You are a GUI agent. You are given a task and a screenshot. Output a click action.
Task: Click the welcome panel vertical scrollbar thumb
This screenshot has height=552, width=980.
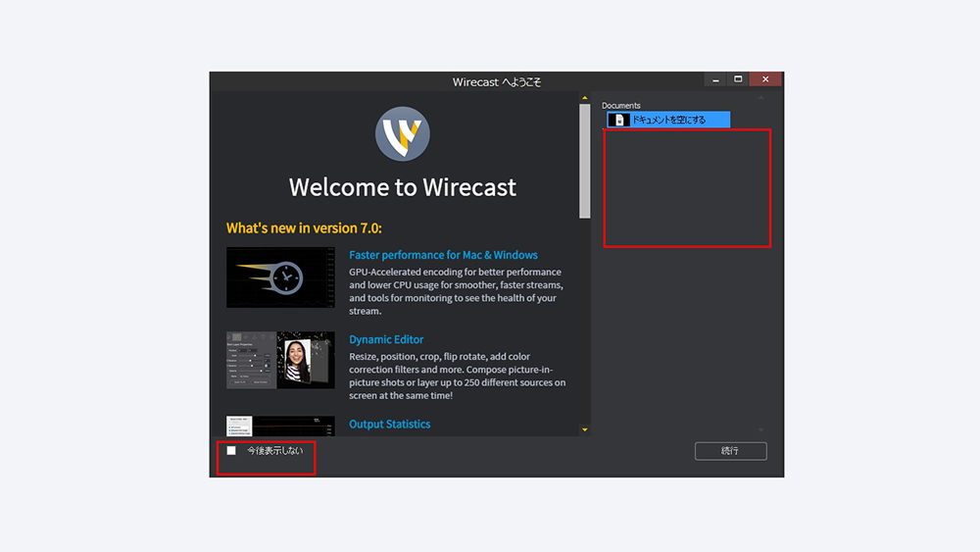point(584,162)
